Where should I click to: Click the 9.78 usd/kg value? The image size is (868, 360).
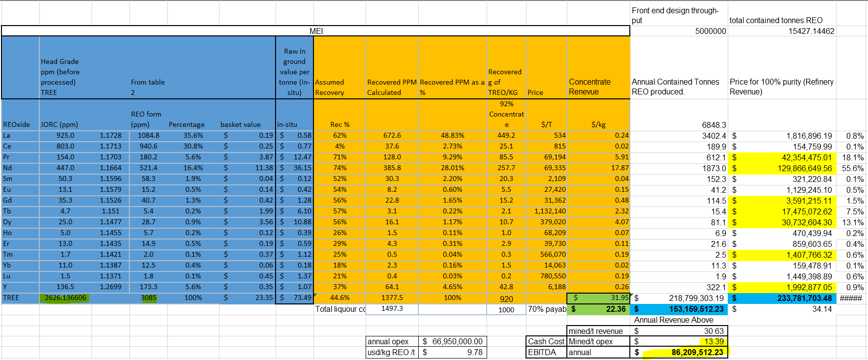(x=452, y=352)
